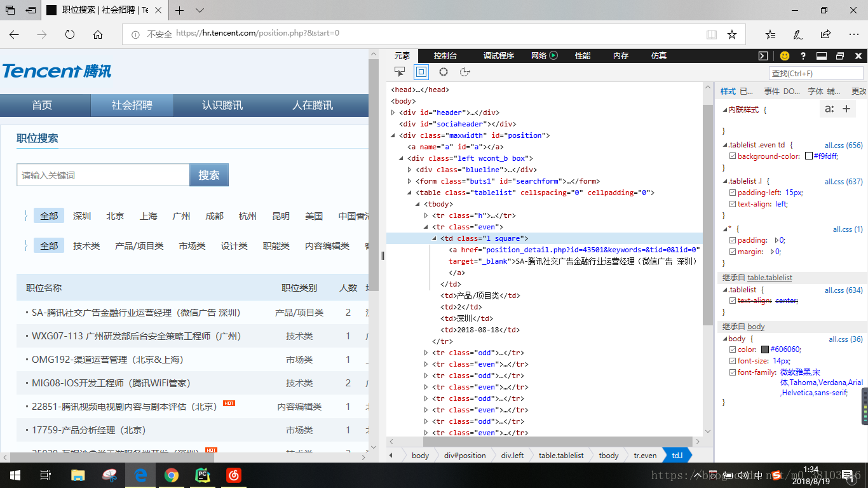Viewport: 868px width, 488px height.
Task: Toggle the DOM element highlighting box icon
Action: [x=421, y=72]
